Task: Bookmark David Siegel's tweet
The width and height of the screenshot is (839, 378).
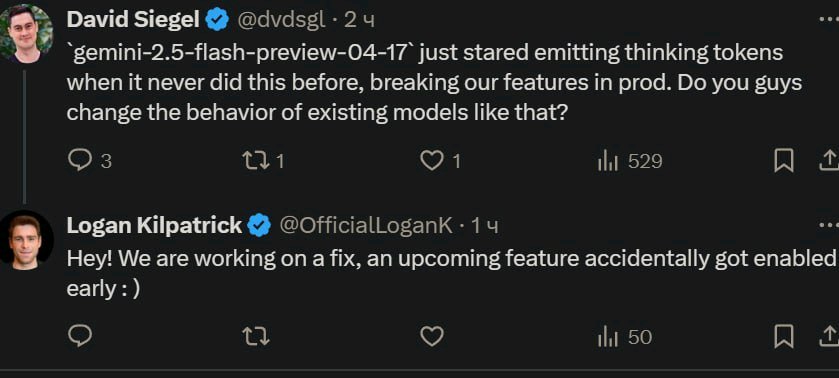Action: 784,161
